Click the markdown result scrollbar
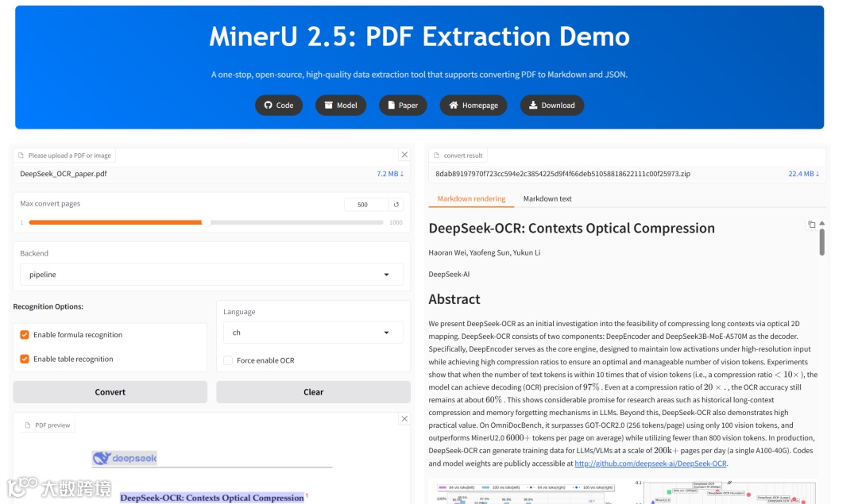The height and width of the screenshot is (504, 858). click(822, 241)
